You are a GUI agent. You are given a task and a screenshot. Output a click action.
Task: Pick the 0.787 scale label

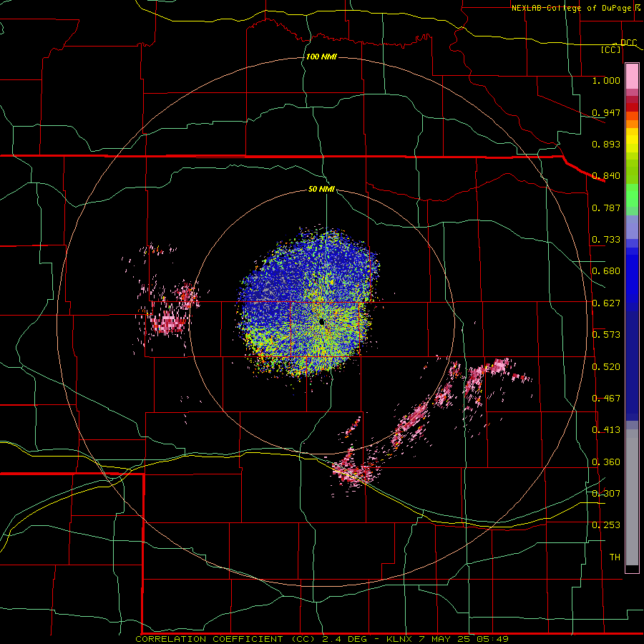tap(606, 208)
